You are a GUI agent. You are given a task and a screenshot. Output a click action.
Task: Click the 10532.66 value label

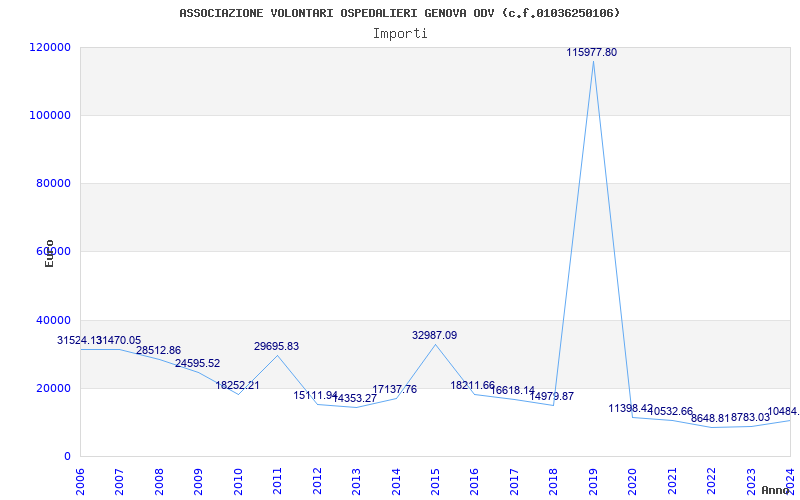(670, 412)
